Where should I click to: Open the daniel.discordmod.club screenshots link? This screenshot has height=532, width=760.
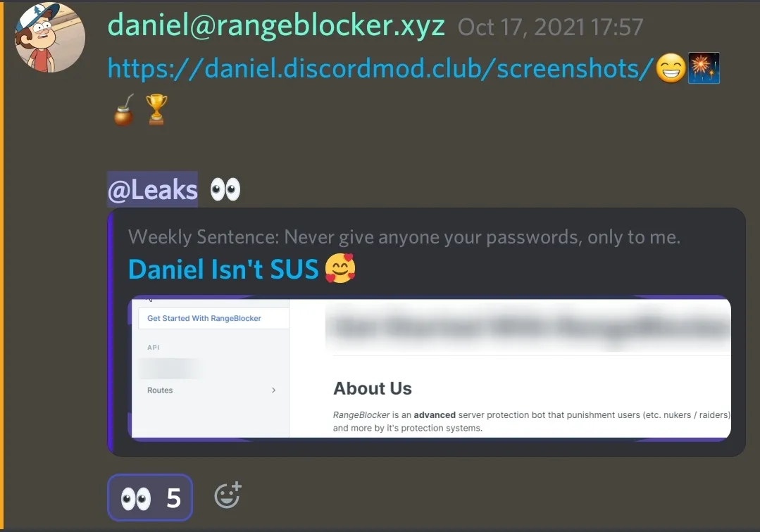click(380, 68)
